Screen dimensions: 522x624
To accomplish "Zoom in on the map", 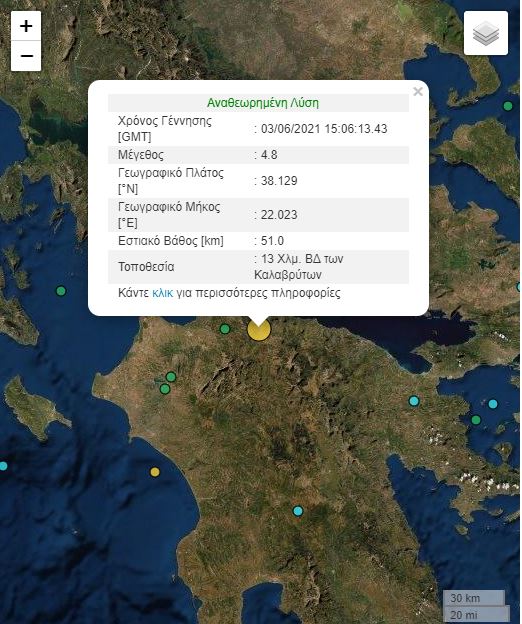I will click(26, 26).
